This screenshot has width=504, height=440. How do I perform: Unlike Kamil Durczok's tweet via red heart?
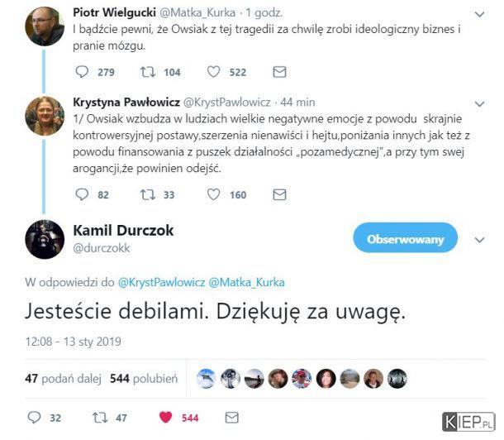[x=166, y=418]
